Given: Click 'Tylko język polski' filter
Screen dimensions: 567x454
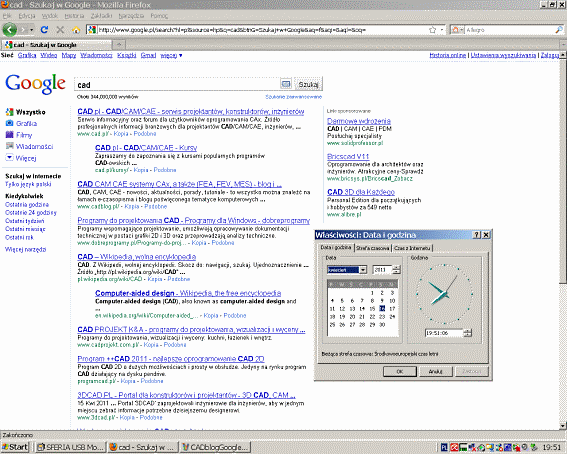Looking at the screenshot, I should coord(28,184).
